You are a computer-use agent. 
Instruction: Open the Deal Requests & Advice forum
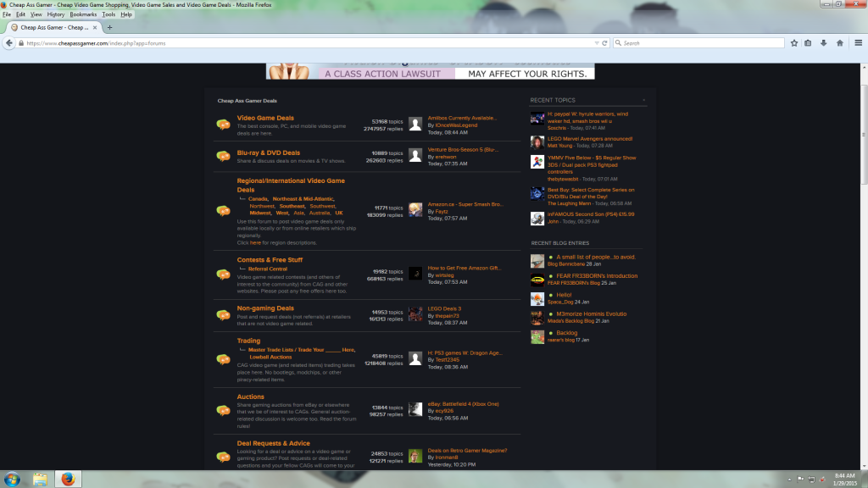point(274,443)
